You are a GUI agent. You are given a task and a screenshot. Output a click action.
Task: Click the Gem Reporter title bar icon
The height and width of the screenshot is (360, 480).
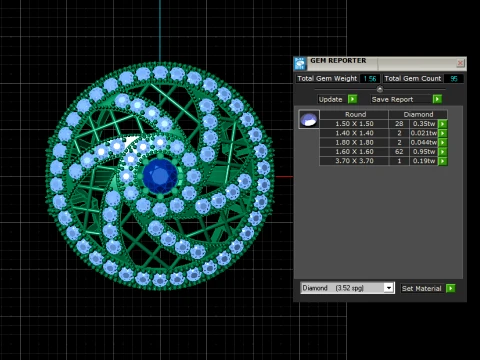tap(300, 63)
